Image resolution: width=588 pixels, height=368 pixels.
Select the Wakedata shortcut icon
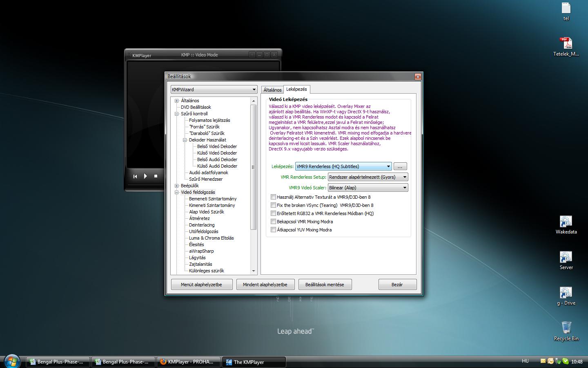566,225
